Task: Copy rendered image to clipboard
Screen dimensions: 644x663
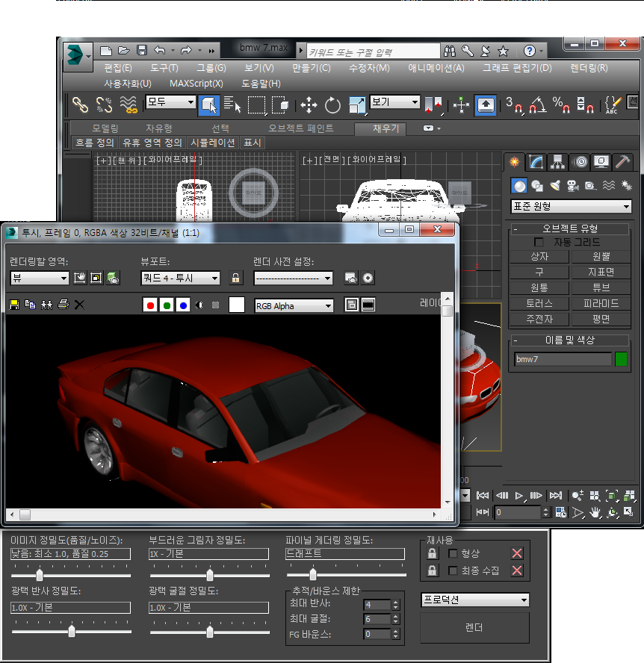Action: 31,305
